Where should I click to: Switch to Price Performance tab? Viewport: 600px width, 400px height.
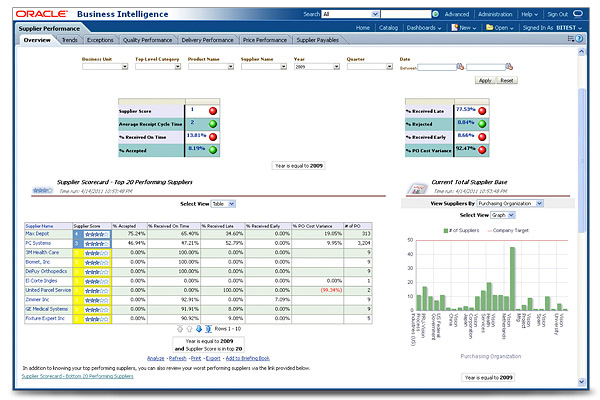tap(265, 40)
